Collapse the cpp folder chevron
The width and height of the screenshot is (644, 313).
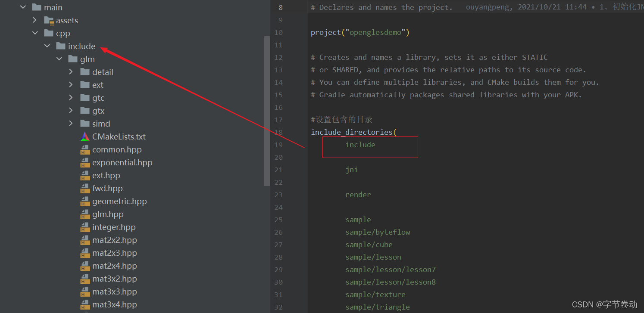35,33
